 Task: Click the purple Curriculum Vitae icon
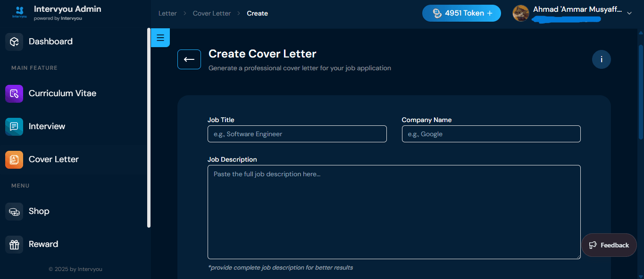tap(14, 93)
